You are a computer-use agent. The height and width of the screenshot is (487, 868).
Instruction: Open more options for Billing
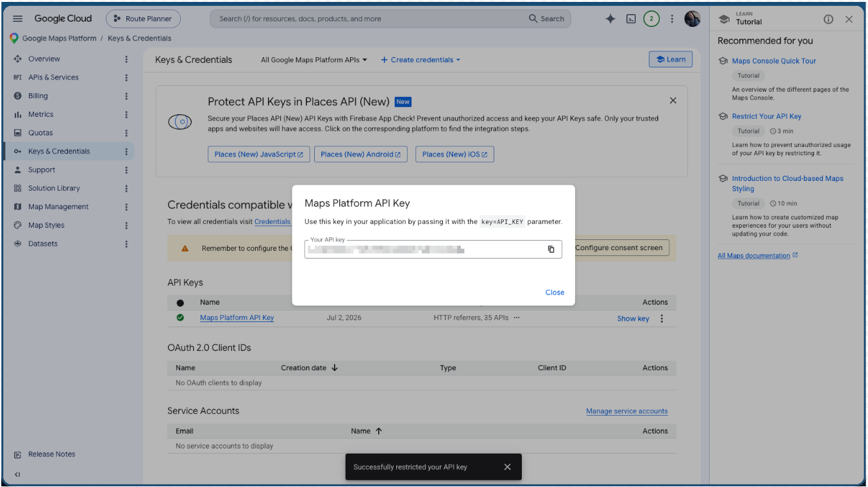coord(126,96)
